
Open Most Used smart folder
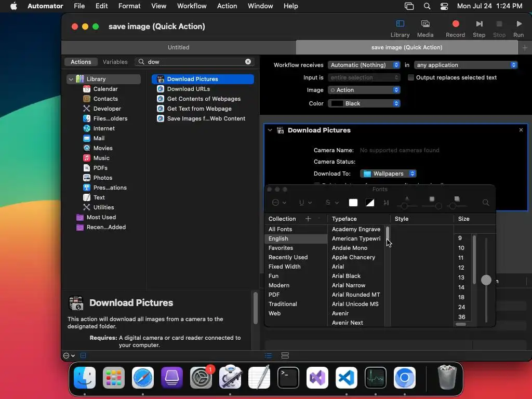pos(101,217)
